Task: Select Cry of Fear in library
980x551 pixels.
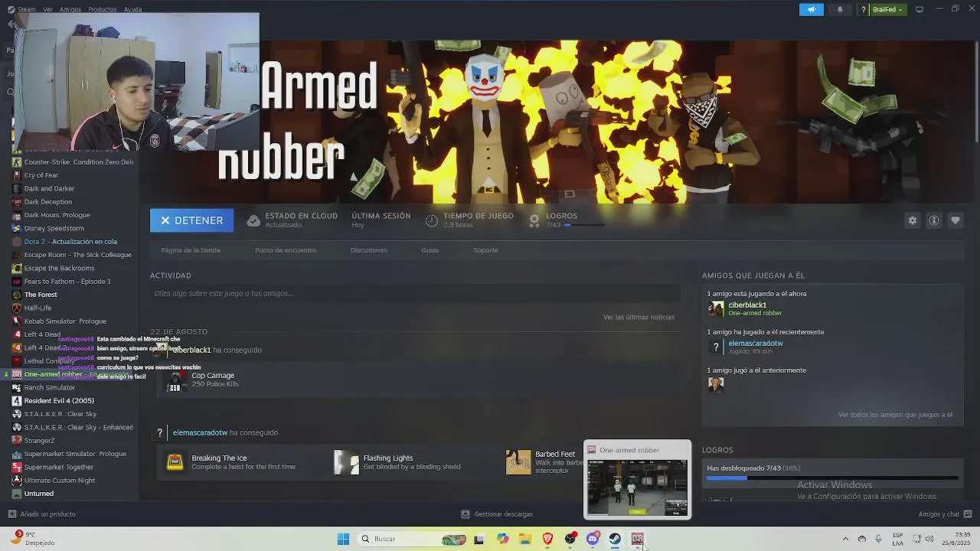Action: (x=41, y=175)
